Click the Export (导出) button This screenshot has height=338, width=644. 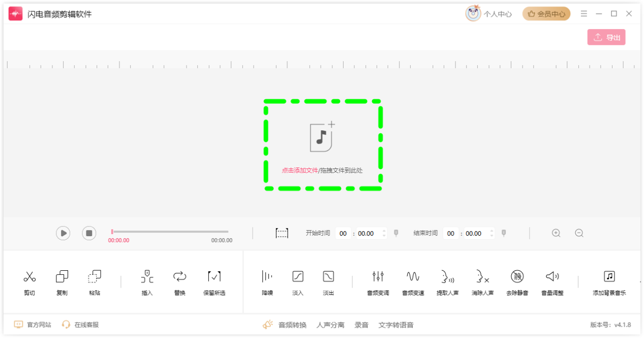[x=606, y=37]
